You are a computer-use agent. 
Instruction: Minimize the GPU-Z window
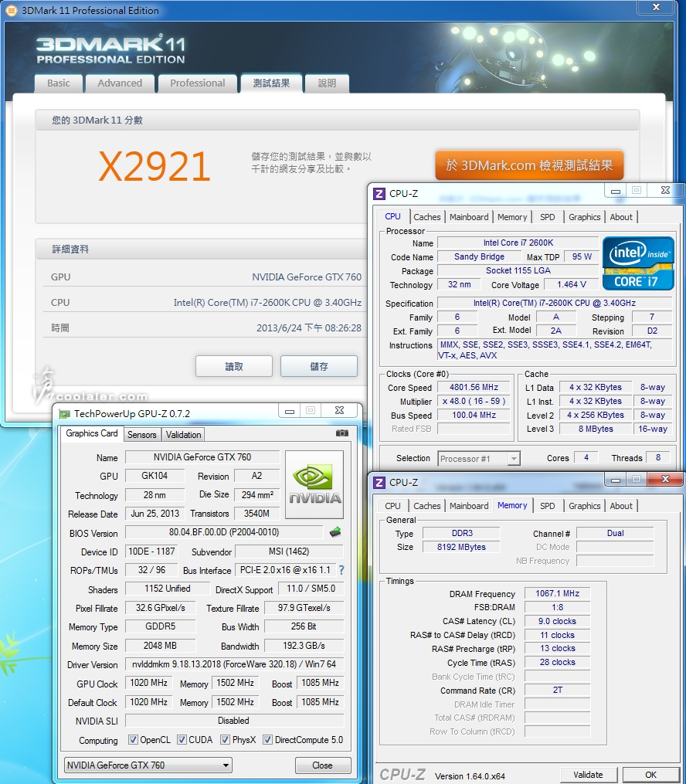tap(290, 411)
